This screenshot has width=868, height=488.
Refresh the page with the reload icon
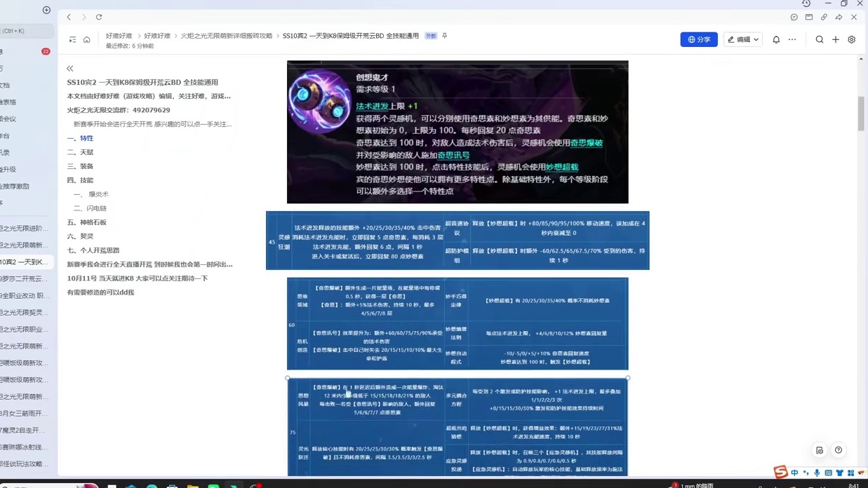(99, 17)
